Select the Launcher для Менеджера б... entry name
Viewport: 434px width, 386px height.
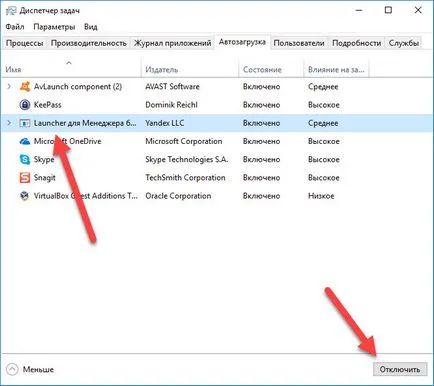click(x=85, y=123)
